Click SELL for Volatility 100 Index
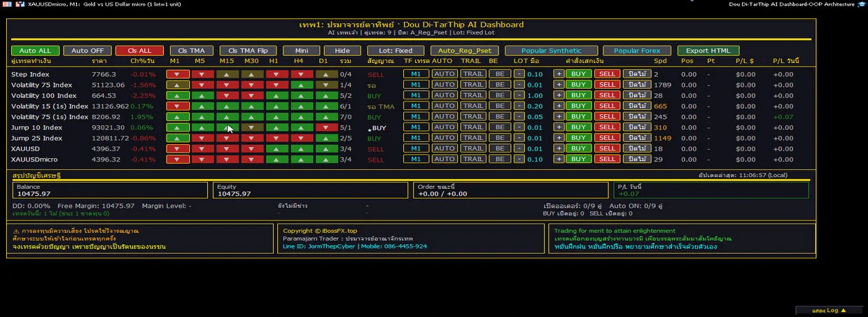Viewport: 868px width, 317px height. tap(606, 95)
